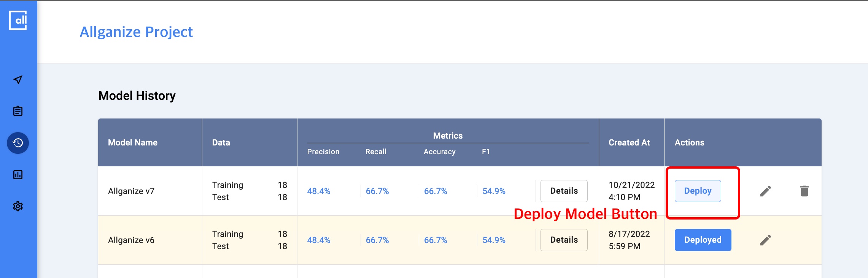Open the clipboard sidebar icon
The width and height of the screenshot is (868, 278).
coord(18,111)
